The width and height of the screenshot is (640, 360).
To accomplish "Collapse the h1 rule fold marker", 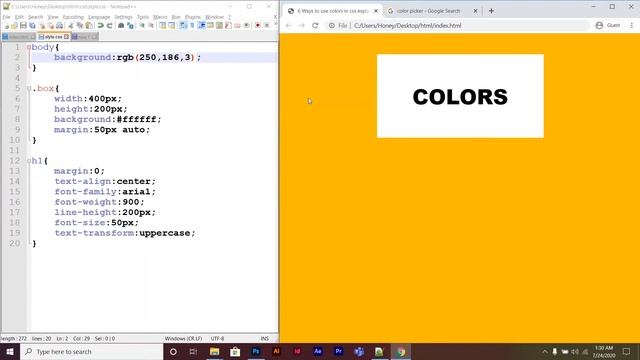I will coord(29,160).
